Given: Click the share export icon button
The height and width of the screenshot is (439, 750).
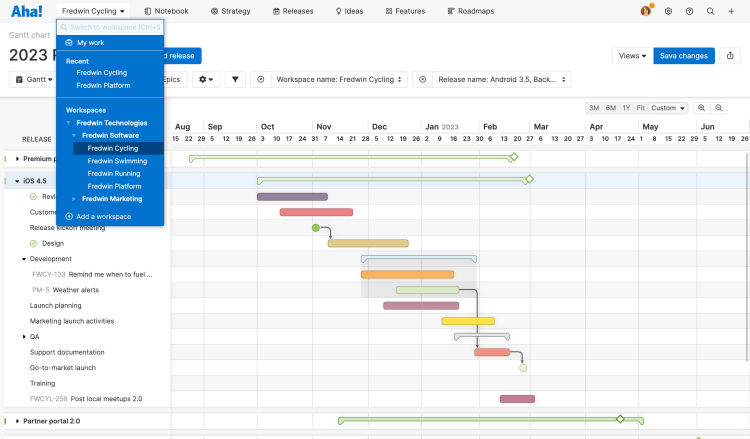Looking at the screenshot, I should point(730,55).
